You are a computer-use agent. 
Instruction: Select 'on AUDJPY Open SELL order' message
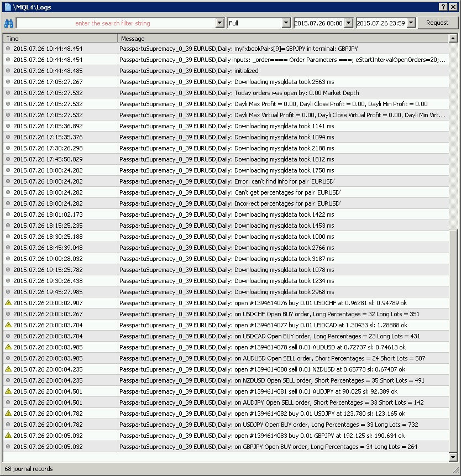(x=271, y=402)
